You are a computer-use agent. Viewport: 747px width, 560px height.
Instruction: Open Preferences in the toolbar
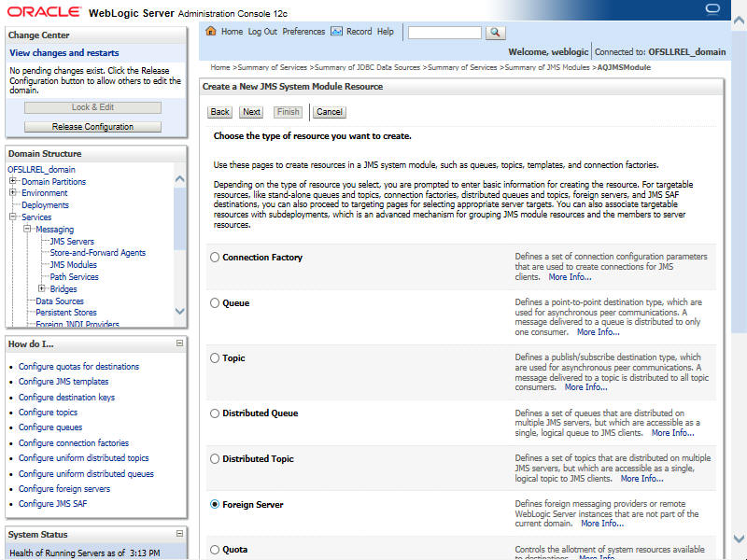303,32
